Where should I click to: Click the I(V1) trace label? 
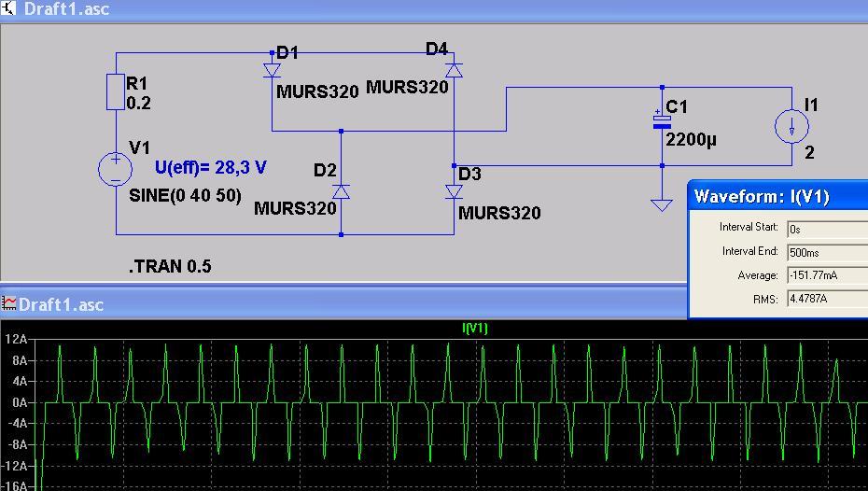[x=475, y=329]
